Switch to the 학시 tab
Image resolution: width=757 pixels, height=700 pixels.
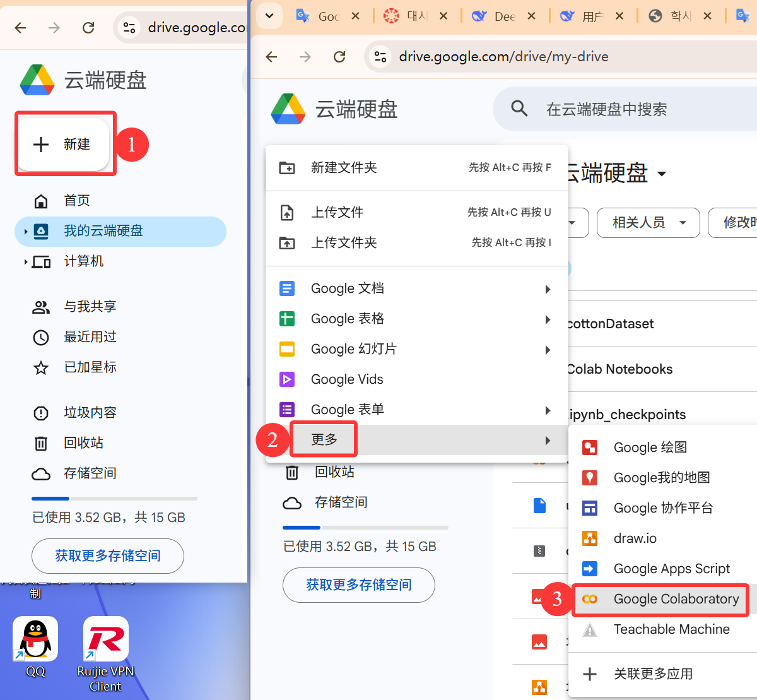pyautogui.click(x=671, y=16)
